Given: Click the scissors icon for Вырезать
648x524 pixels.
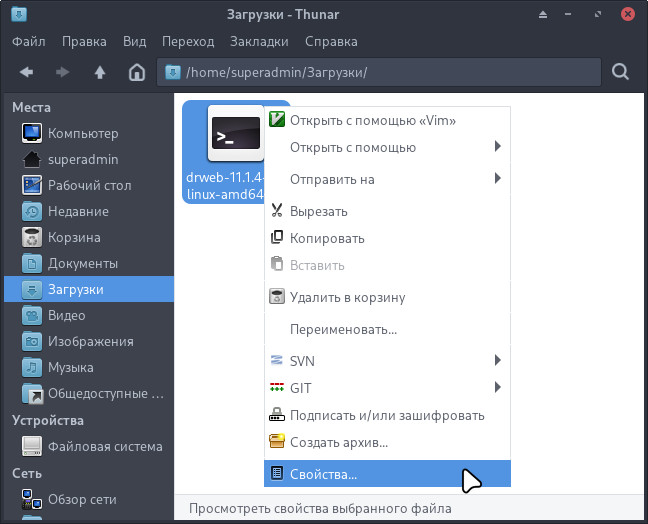Looking at the screenshot, I should point(277,210).
